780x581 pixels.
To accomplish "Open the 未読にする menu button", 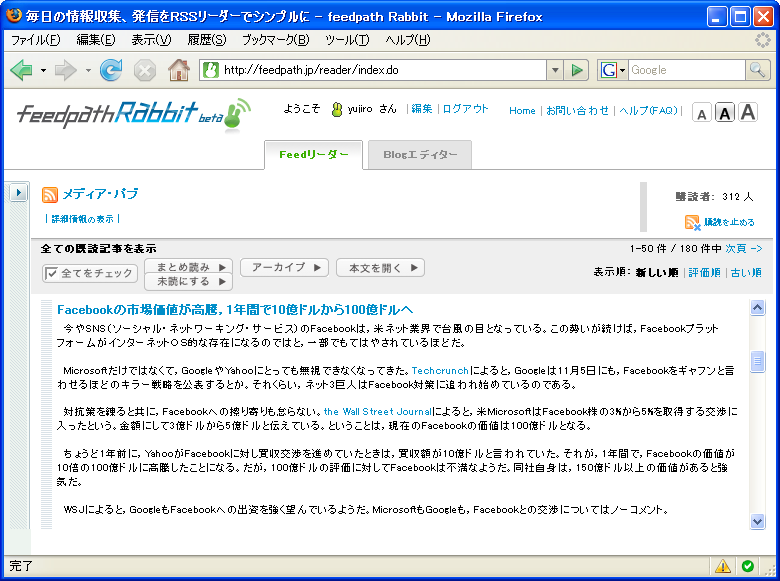I will (x=188, y=282).
